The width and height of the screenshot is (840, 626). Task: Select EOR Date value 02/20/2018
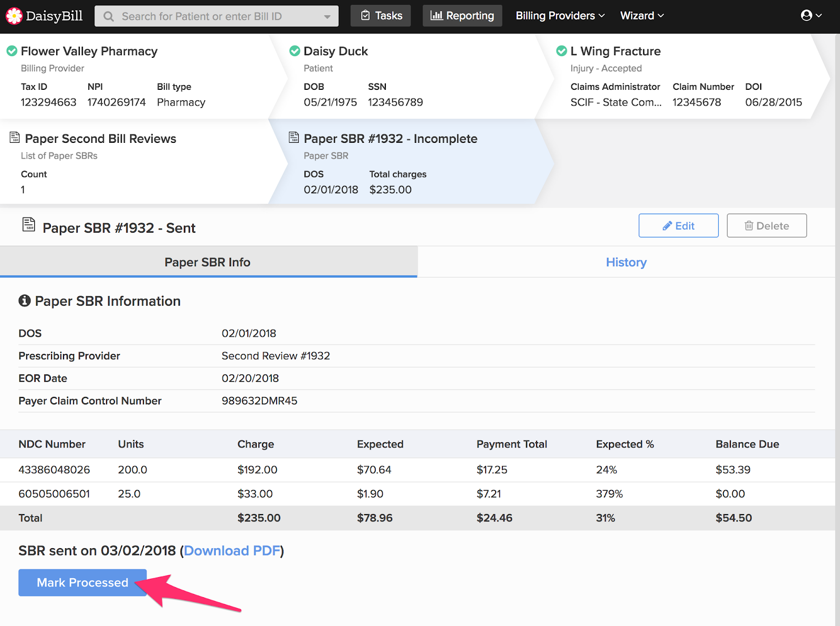pyautogui.click(x=250, y=378)
